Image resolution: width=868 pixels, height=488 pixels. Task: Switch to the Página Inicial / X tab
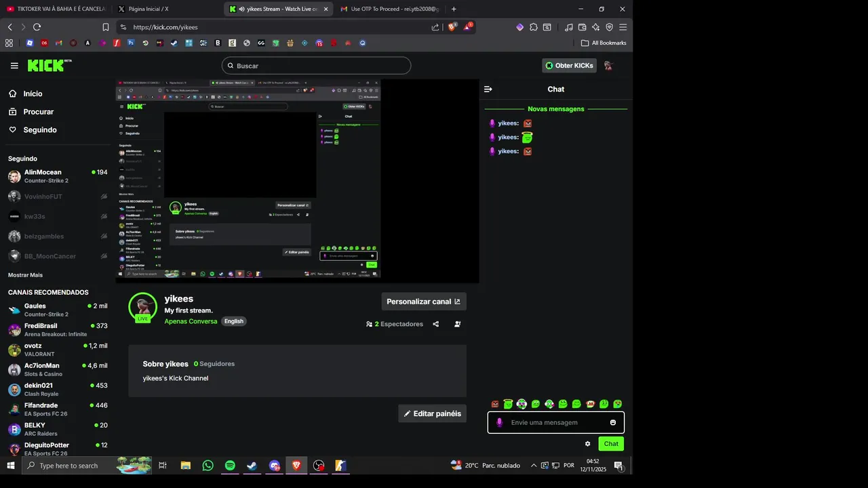pos(148,9)
